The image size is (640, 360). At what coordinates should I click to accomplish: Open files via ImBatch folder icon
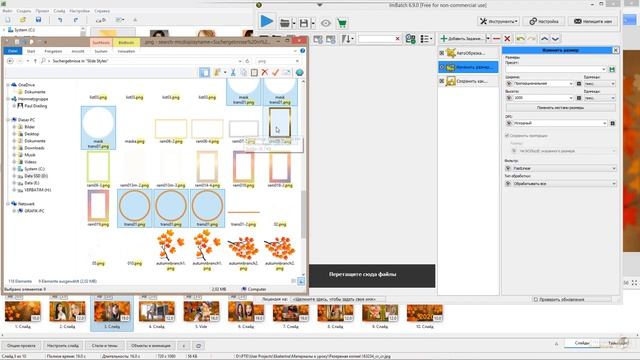[x=285, y=23]
